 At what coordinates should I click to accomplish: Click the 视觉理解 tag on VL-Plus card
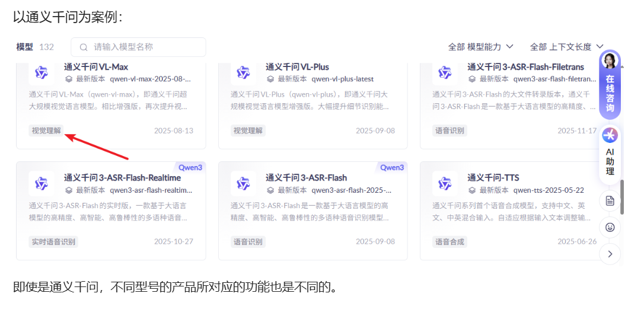coord(248,131)
